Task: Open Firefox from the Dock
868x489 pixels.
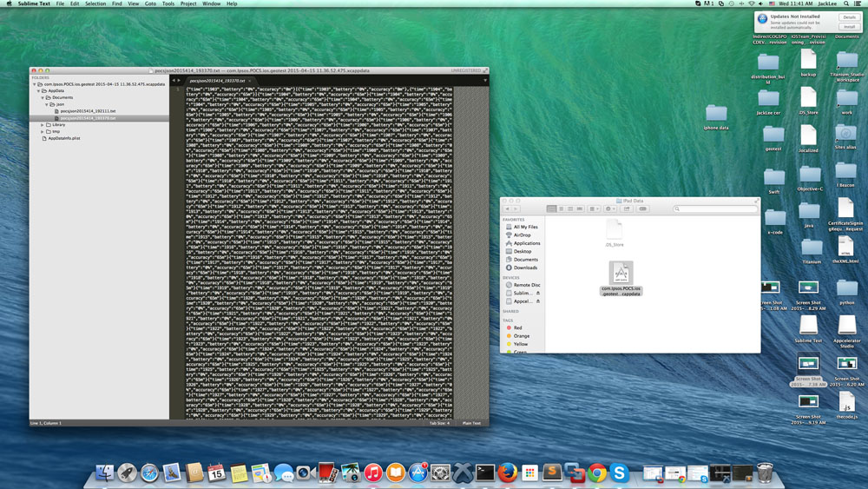Action: click(x=507, y=473)
